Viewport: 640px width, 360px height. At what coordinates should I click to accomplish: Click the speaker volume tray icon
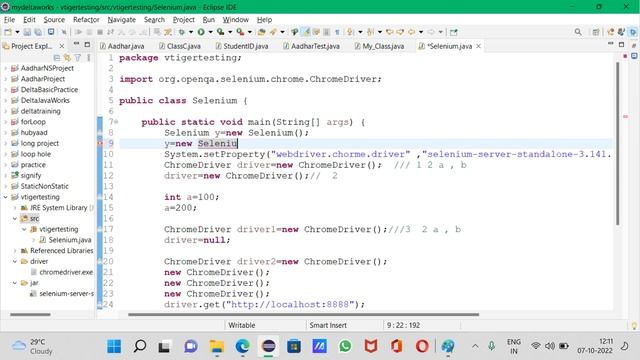(x=550, y=346)
